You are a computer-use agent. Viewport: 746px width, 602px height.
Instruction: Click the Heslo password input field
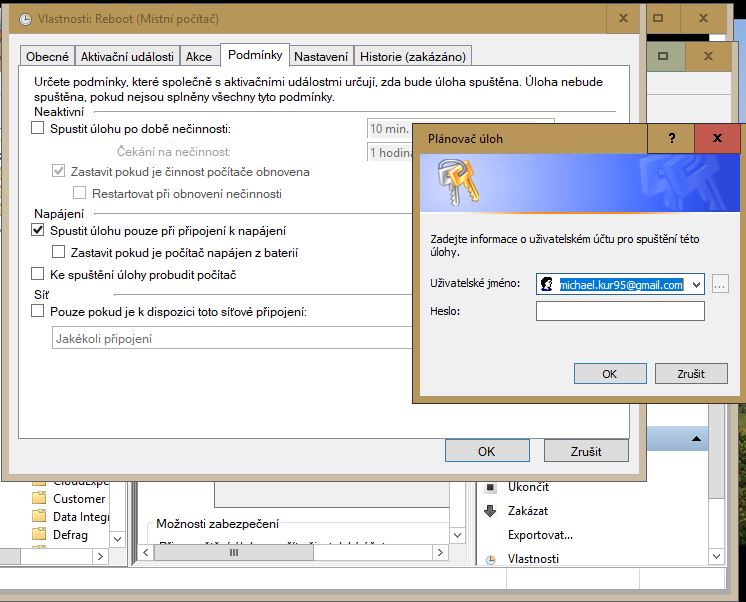click(620, 311)
